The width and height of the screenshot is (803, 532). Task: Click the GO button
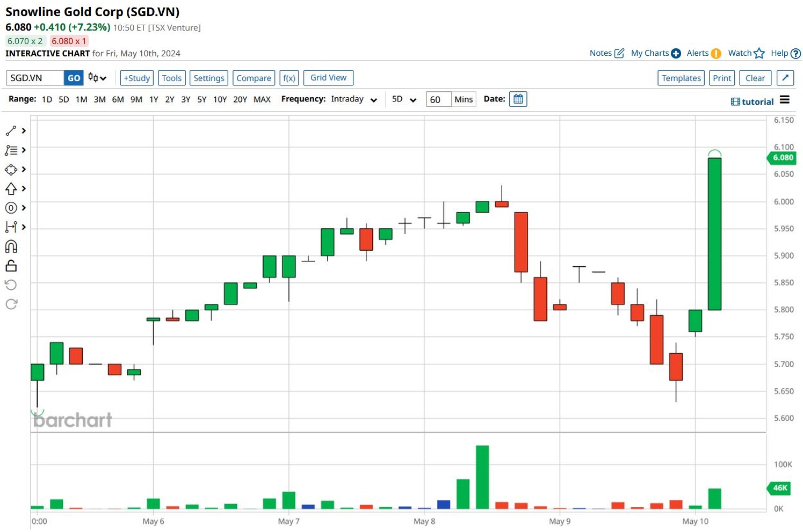point(74,78)
